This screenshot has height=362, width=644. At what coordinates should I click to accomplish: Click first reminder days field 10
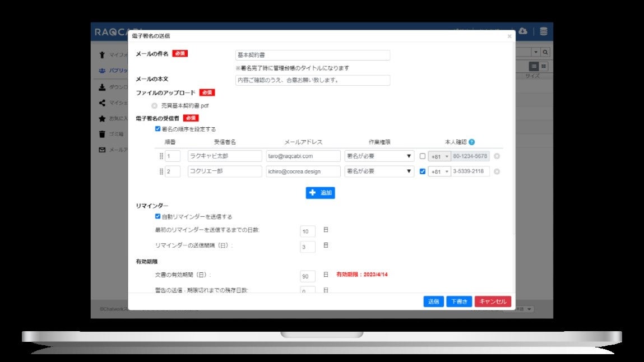click(308, 231)
